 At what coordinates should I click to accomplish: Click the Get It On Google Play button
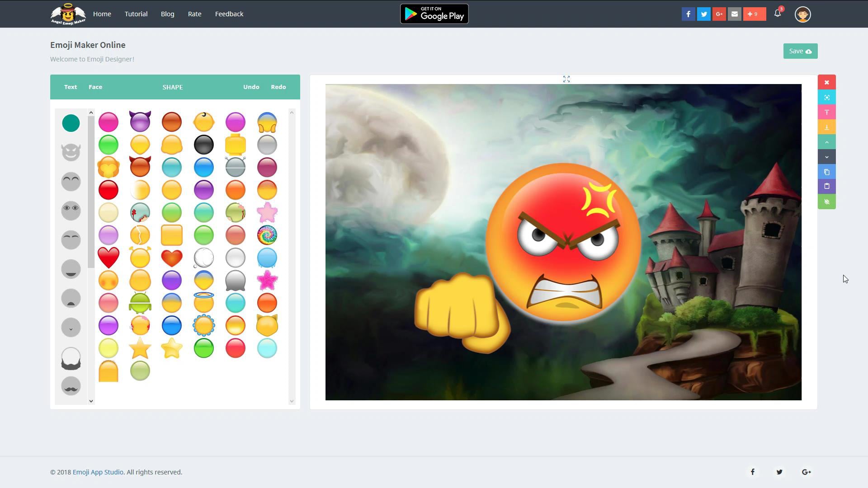point(434,14)
